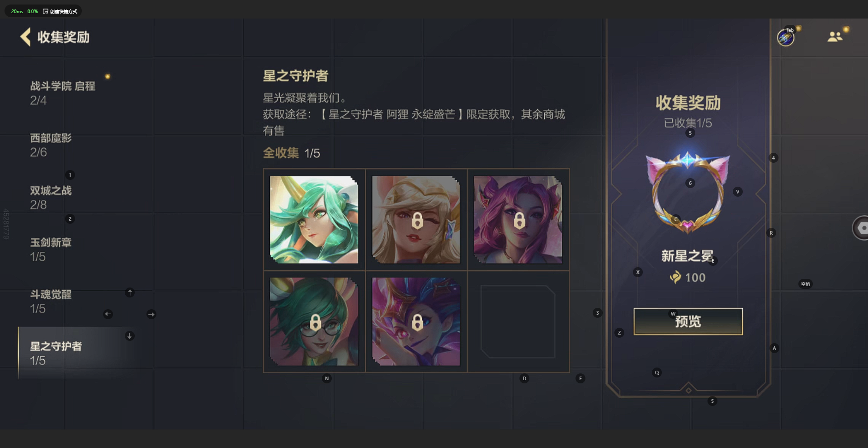
Task: Open the Tab hotkey planet icon
Action: pyautogui.click(x=786, y=38)
